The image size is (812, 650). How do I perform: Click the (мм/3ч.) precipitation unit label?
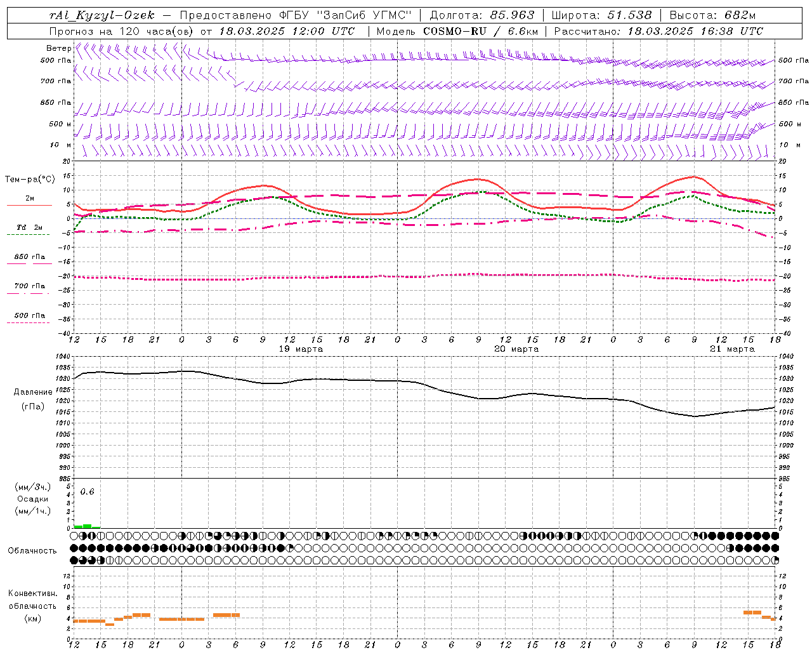click(33, 487)
